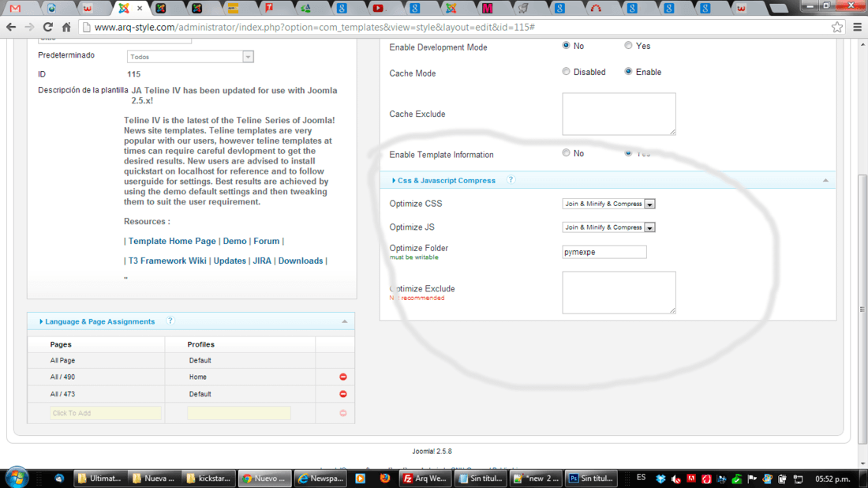Switch to Notepad++ '*new 2' taskbar button
The width and height of the screenshot is (868, 488).
[536, 478]
